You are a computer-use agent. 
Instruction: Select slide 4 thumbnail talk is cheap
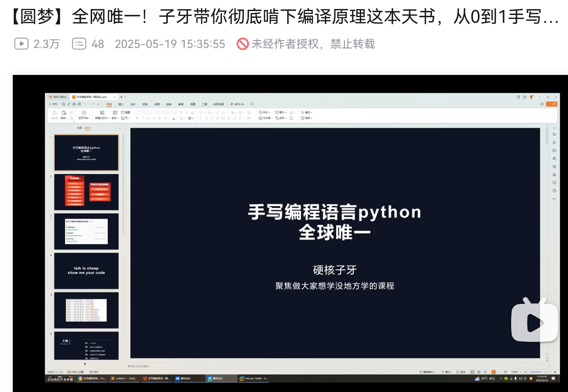(x=86, y=270)
